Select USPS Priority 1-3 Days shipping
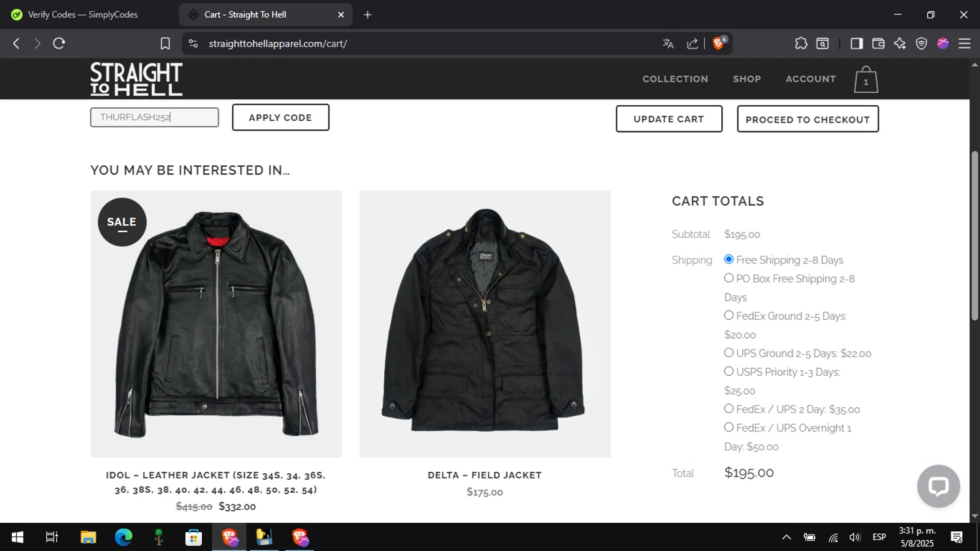980x551 pixels. pyautogui.click(x=728, y=371)
